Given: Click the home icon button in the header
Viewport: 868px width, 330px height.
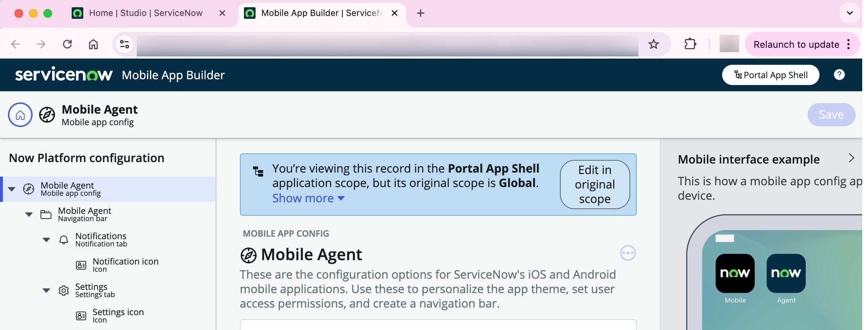Looking at the screenshot, I should point(20,115).
